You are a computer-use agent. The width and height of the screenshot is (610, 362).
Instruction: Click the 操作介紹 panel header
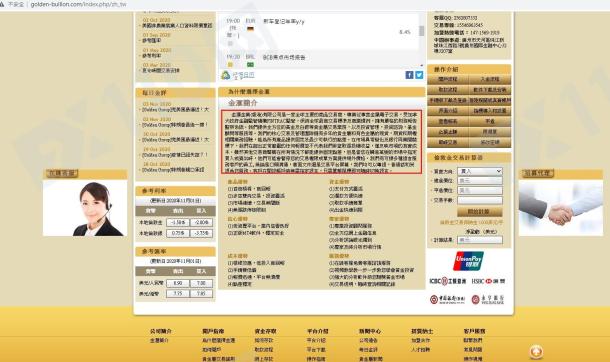pos(469,69)
